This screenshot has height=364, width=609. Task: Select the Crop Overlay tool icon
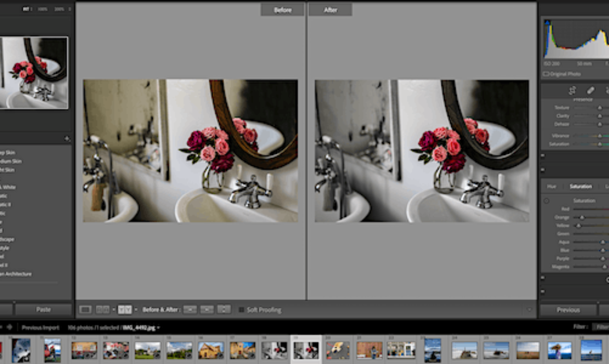click(572, 90)
